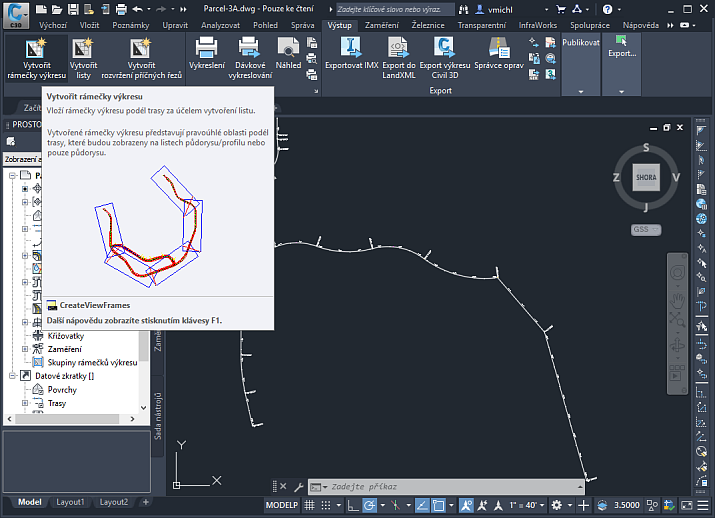Toggle grid display in status bar
The height and width of the screenshot is (518, 715).
(x=307, y=505)
